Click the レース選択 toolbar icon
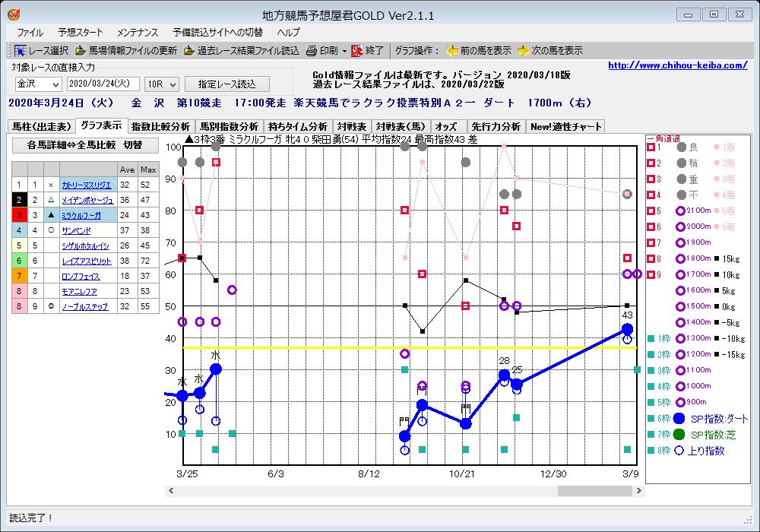The image size is (760, 532). tap(20, 50)
